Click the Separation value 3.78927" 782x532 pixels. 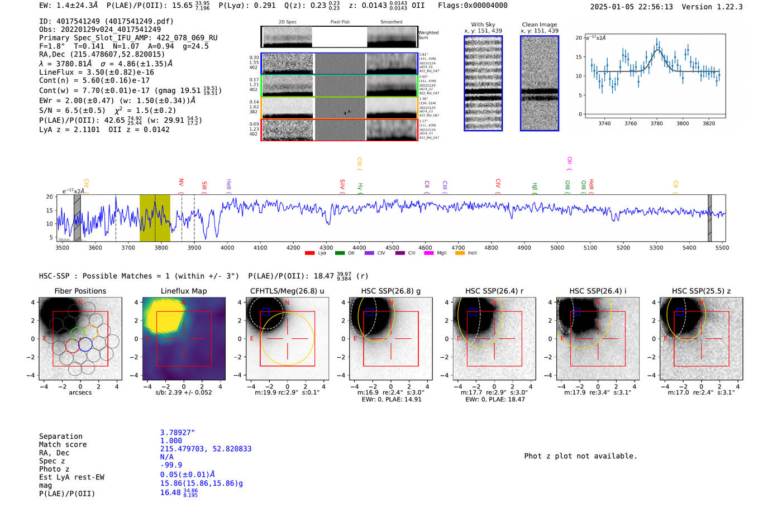click(178, 433)
